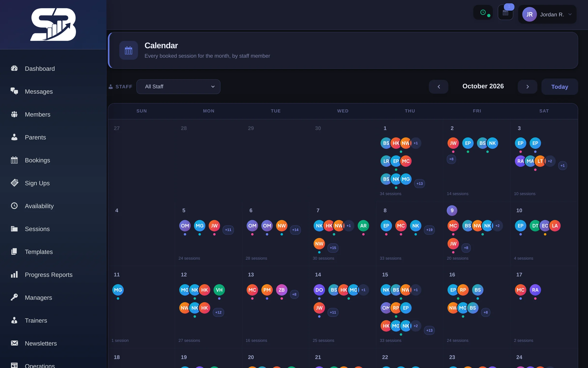Click the MG avatar on October 11

118,290
